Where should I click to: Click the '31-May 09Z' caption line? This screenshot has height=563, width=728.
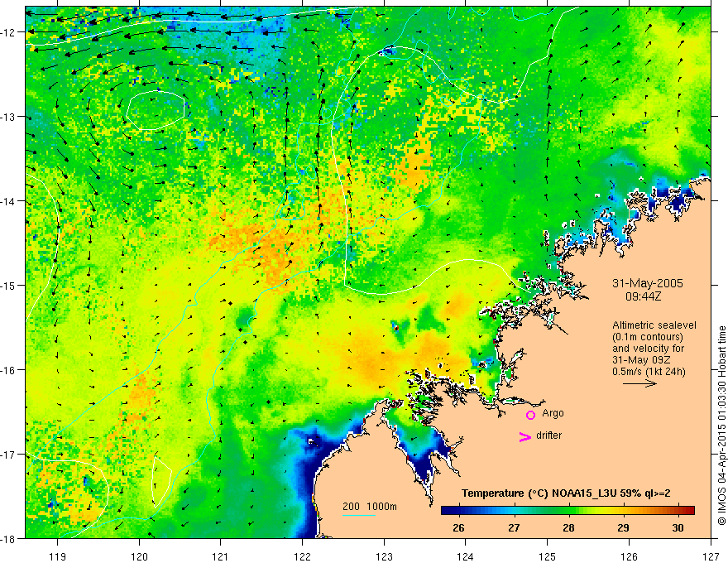point(641,359)
